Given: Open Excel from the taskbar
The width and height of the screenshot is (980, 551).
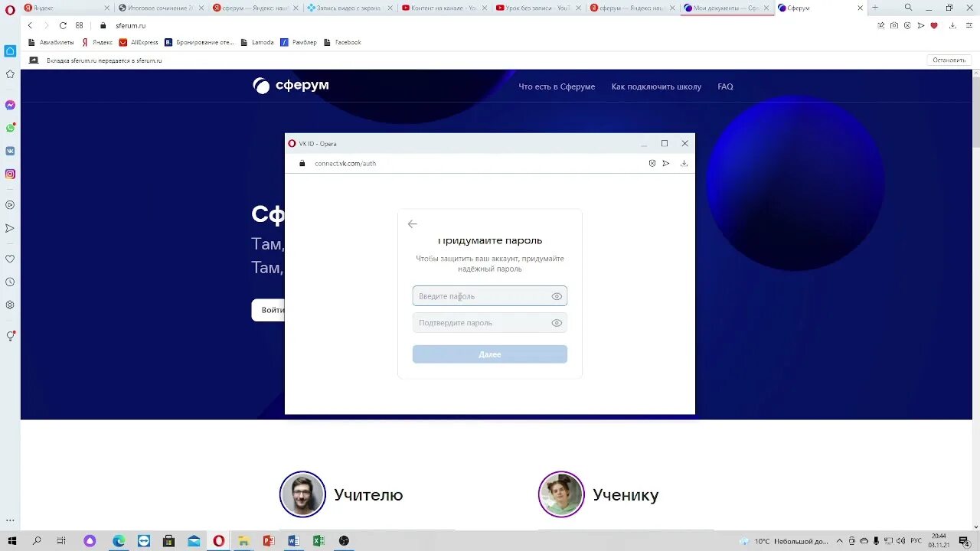Looking at the screenshot, I should coord(318,540).
